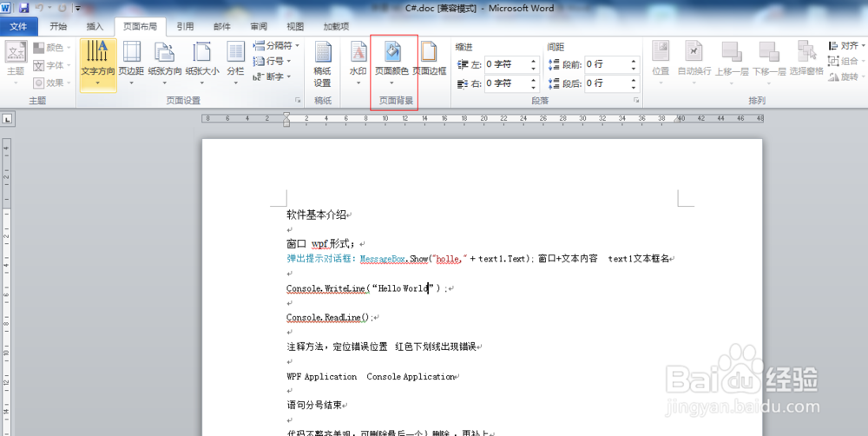Open Align (对齐) options
Screen dimensions: 868x436
coord(845,45)
